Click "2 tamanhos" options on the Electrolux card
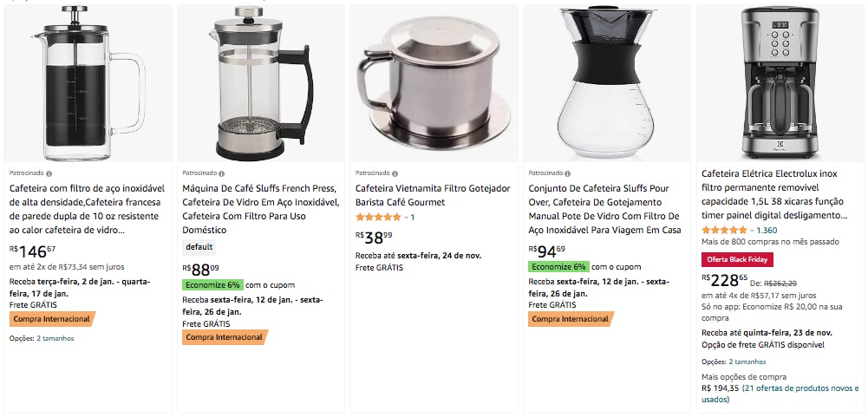The height and width of the screenshot is (417, 868). tap(747, 362)
